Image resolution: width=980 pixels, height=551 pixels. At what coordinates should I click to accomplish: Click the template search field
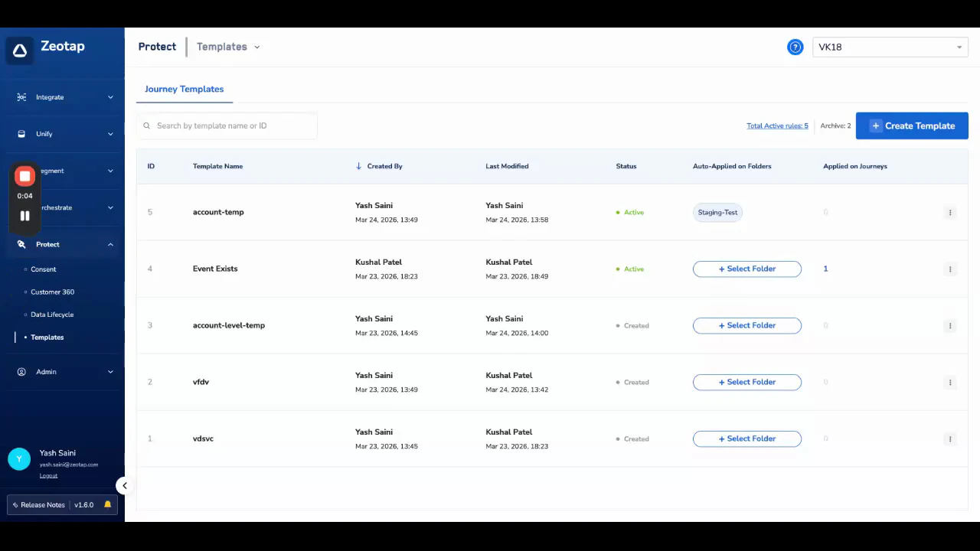pos(227,126)
